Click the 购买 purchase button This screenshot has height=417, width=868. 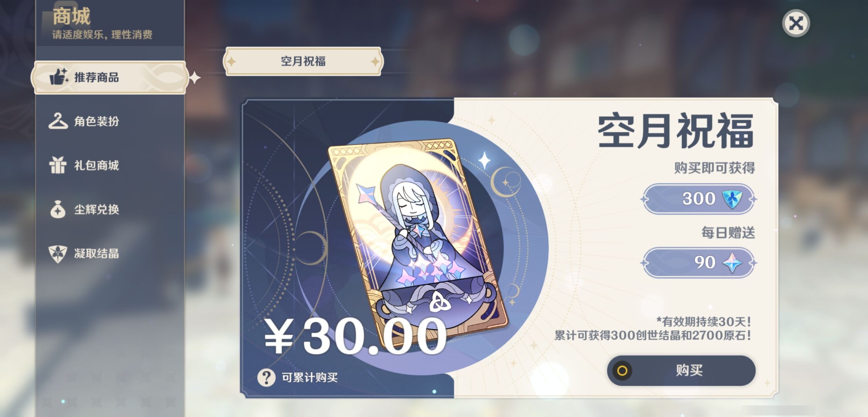coord(681,371)
